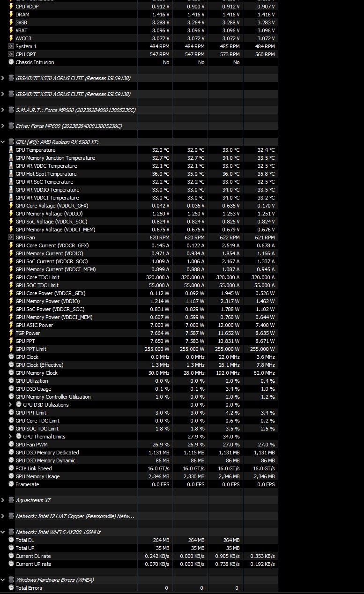This screenshot has height=594, width=364.
Task: Click the second GIGABYTE X570 AORUS ELITE chip icon
Action: (11, 94)
